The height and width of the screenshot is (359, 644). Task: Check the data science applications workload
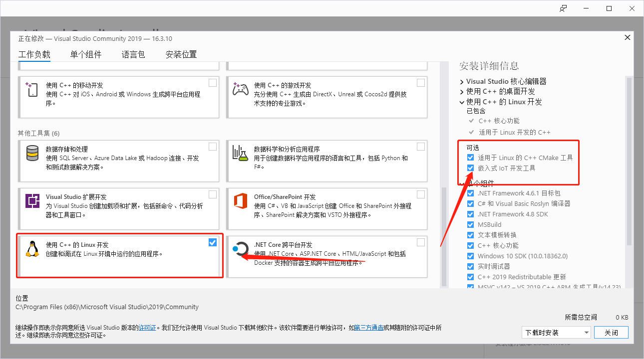(x=421, y=146)
